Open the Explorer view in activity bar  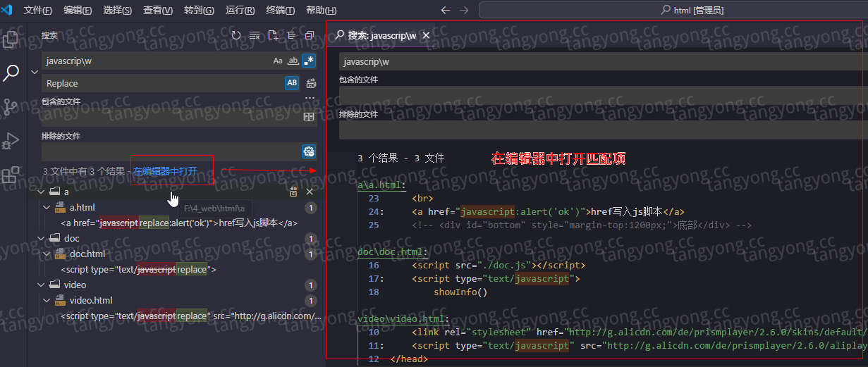(11, 39)
